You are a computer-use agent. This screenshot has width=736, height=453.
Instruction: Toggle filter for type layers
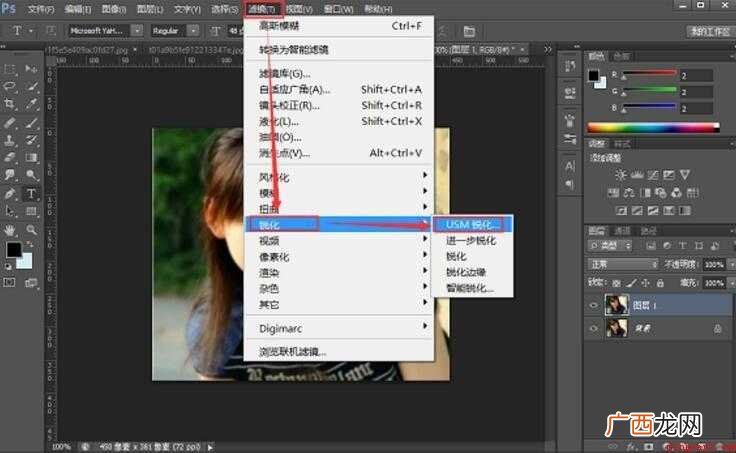682,246
